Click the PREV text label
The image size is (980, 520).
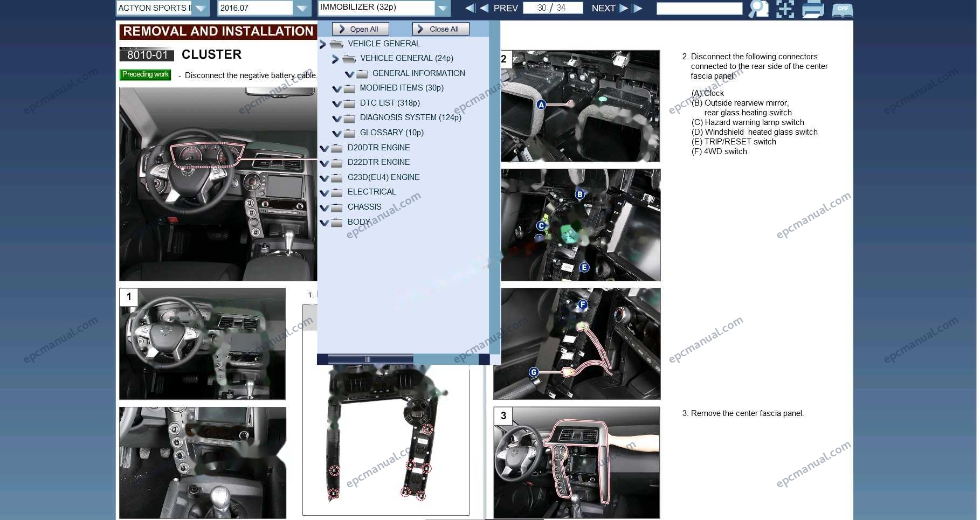[x=506, y=8]
